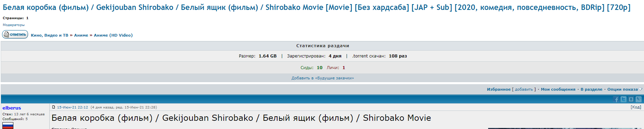Image resolution: width=644 pixels, height=129 pixels.
Task: Click the [Код] link
Action: 636,107
